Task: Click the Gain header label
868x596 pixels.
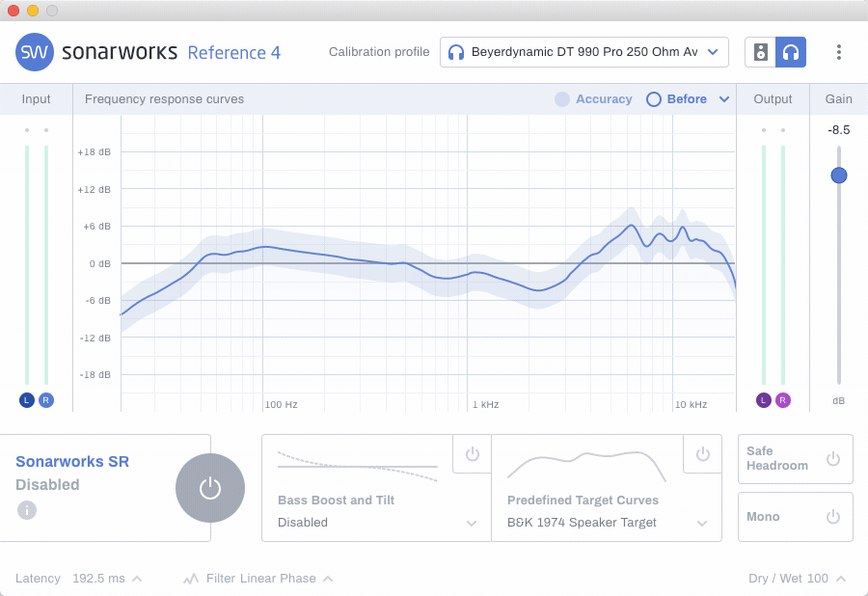Action: tap(839, 99)
